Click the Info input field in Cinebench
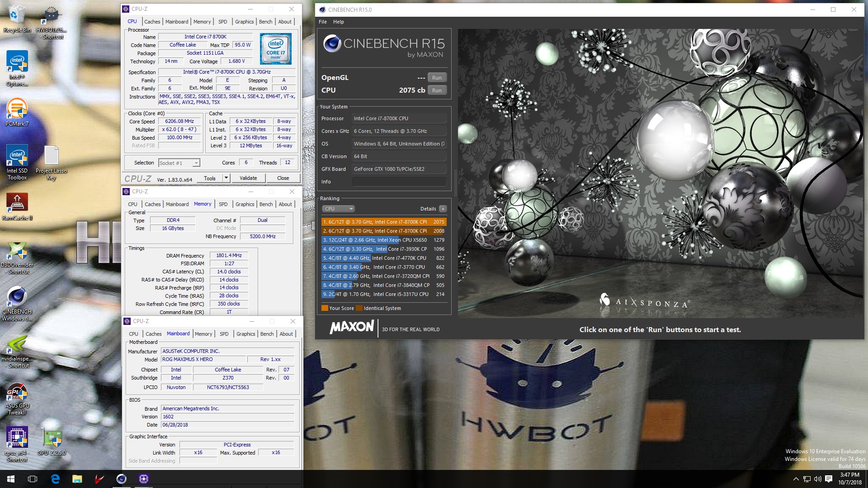Screen dimensions: 868x488 [x=399, y=182]
